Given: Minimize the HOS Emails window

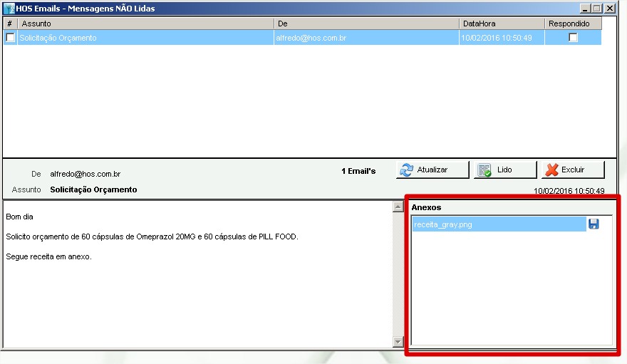Looking at the screenshot, I should [x=585, y=9].
